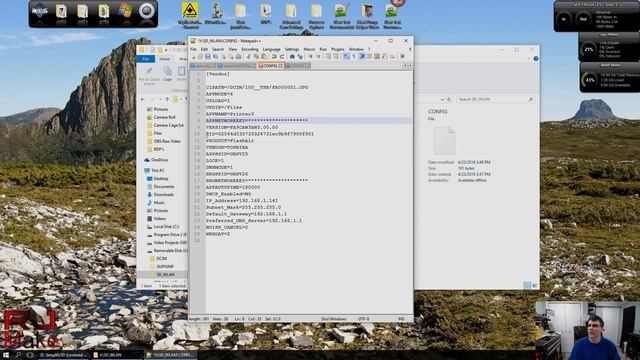Screen dimensions: 640x360
Task: Click the Nexus logo in the dock
Action: [40, 11]
